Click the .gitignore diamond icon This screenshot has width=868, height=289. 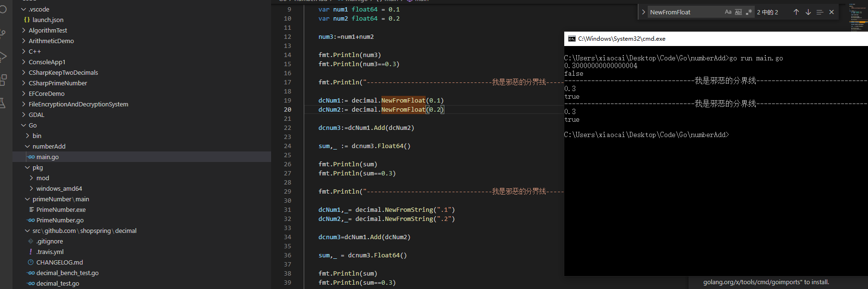click(x=31, y=241)
